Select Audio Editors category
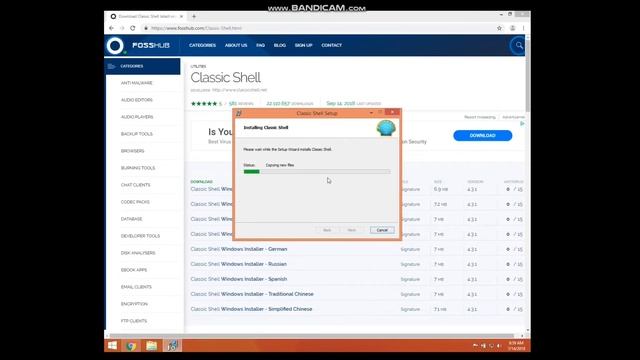 point(136,100)
